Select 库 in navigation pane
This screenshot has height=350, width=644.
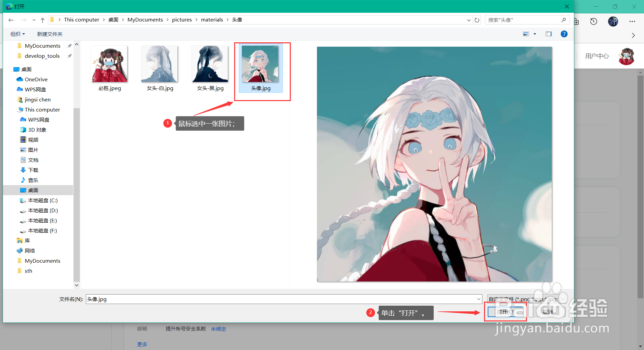tap(27, 240)
